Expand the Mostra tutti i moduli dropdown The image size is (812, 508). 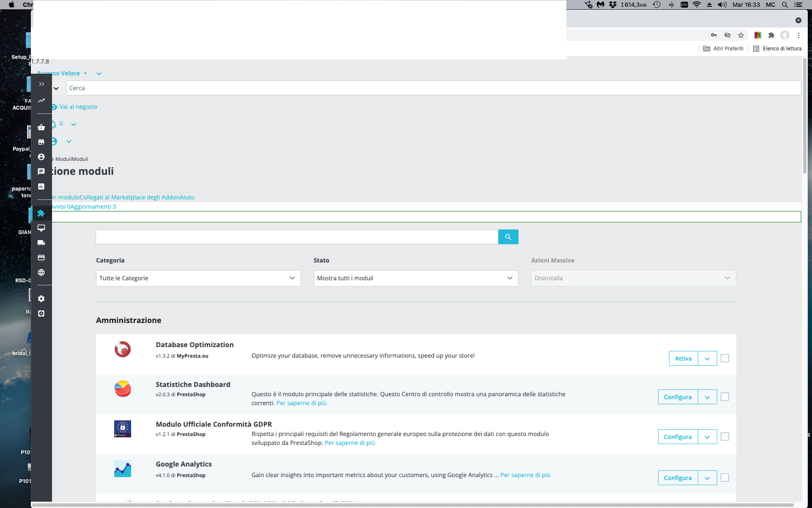[415, 278]
